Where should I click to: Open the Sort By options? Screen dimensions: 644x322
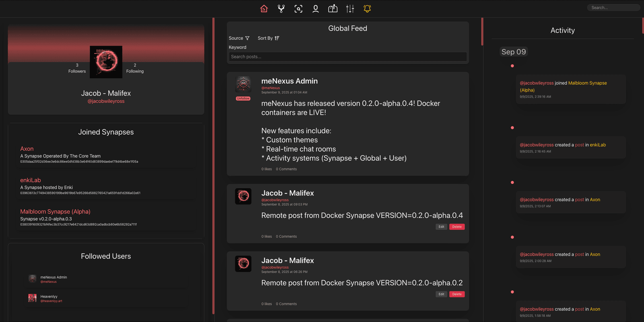(268, 38)
